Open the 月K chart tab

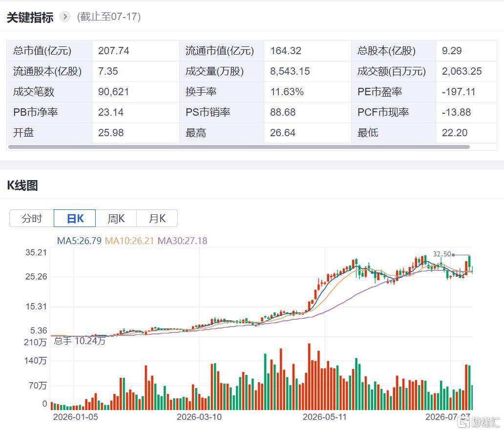tap(157, 218)
